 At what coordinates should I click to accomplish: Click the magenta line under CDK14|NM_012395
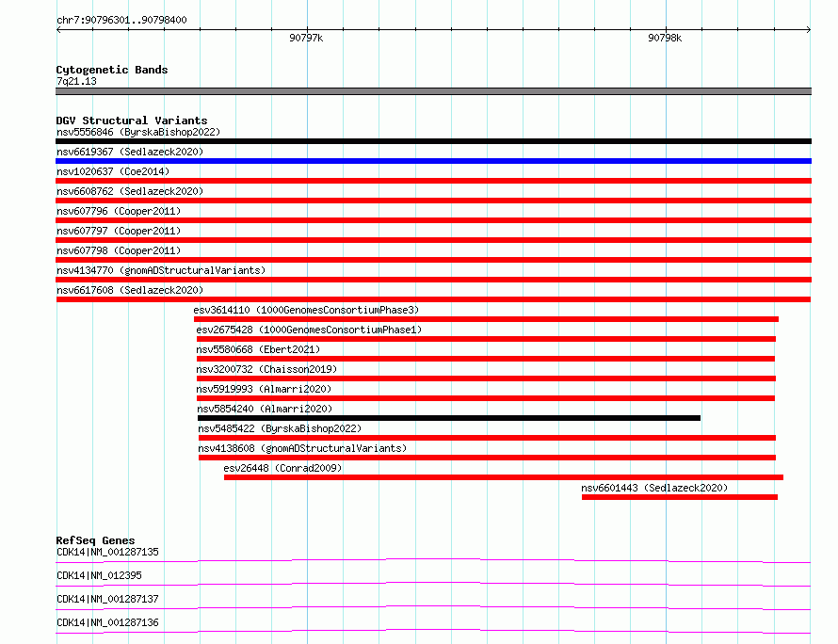tap(433, 584)
